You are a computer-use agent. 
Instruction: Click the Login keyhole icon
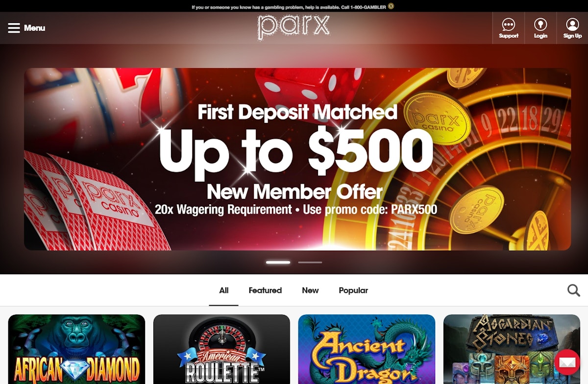coord(540,24)
